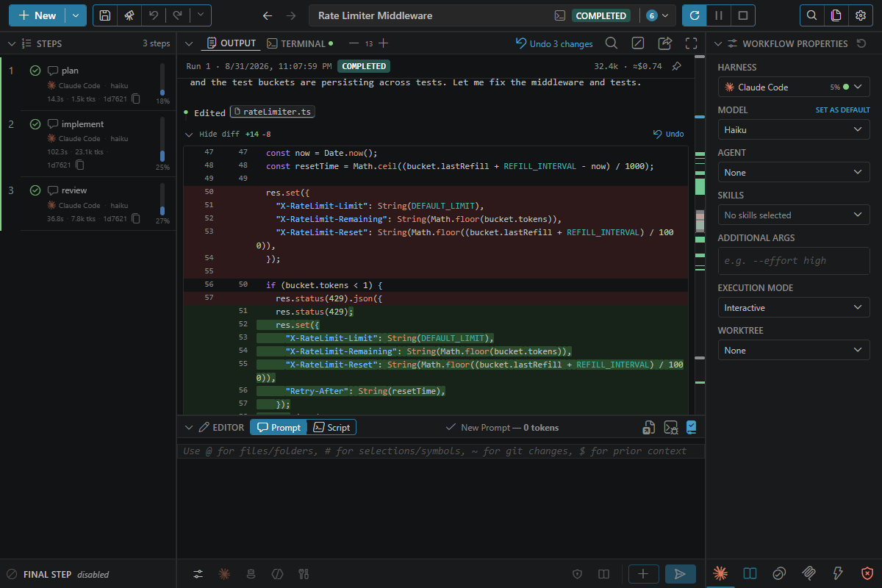Open the Skills dropdown
882x588 pixels.
point(794,215)
